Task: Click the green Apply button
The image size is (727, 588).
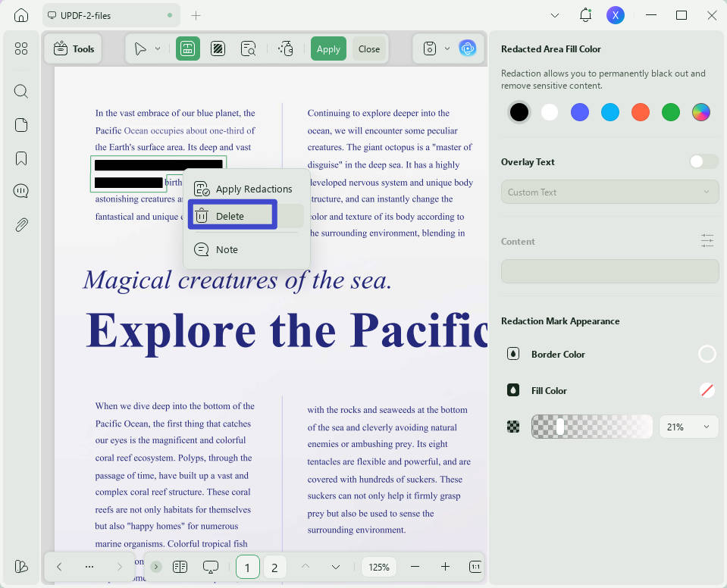Action: pyautogui.click(x=328, y=48)
